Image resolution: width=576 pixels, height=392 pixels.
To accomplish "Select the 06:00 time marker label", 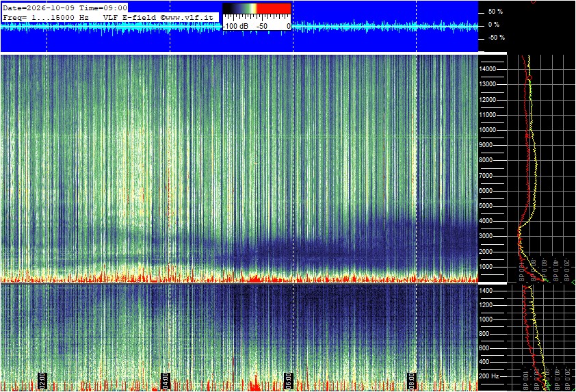I will coord(289,381).
